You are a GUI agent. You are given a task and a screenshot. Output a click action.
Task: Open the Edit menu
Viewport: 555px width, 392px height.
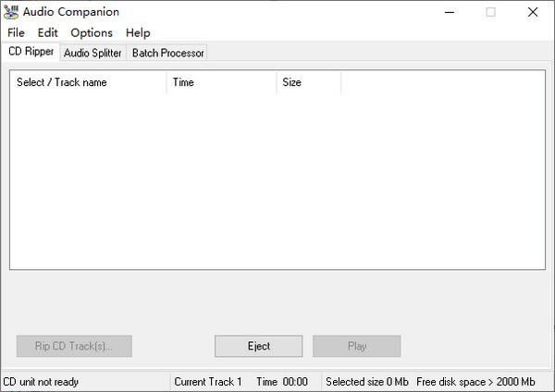47,33
